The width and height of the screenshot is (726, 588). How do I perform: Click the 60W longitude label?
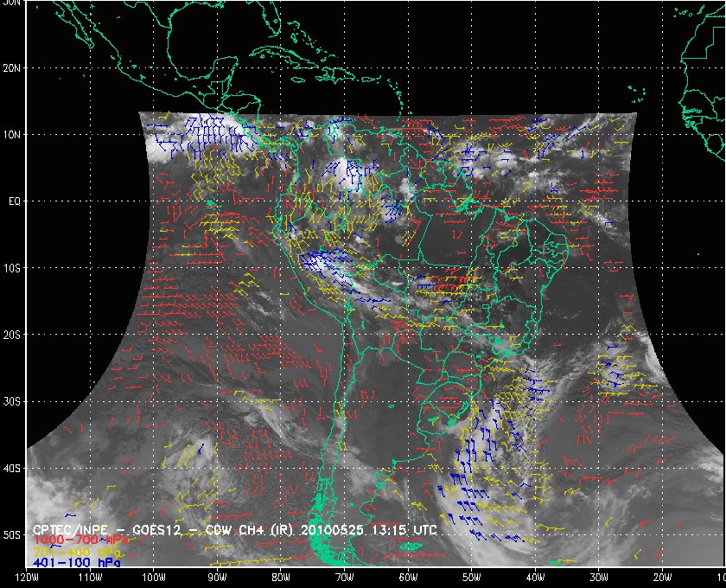[408, 578]
